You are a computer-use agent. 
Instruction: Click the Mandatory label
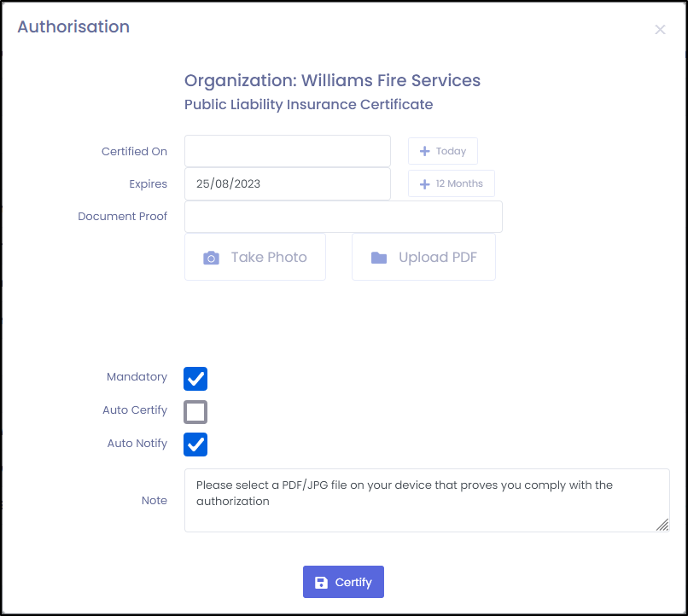pyautogui.click(x=137, y=376)
